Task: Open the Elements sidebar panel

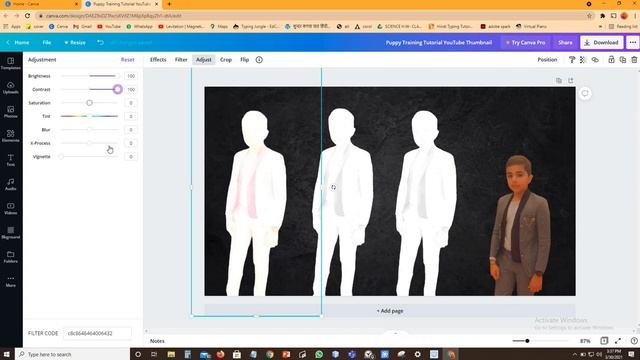Action: coord(11,136)
